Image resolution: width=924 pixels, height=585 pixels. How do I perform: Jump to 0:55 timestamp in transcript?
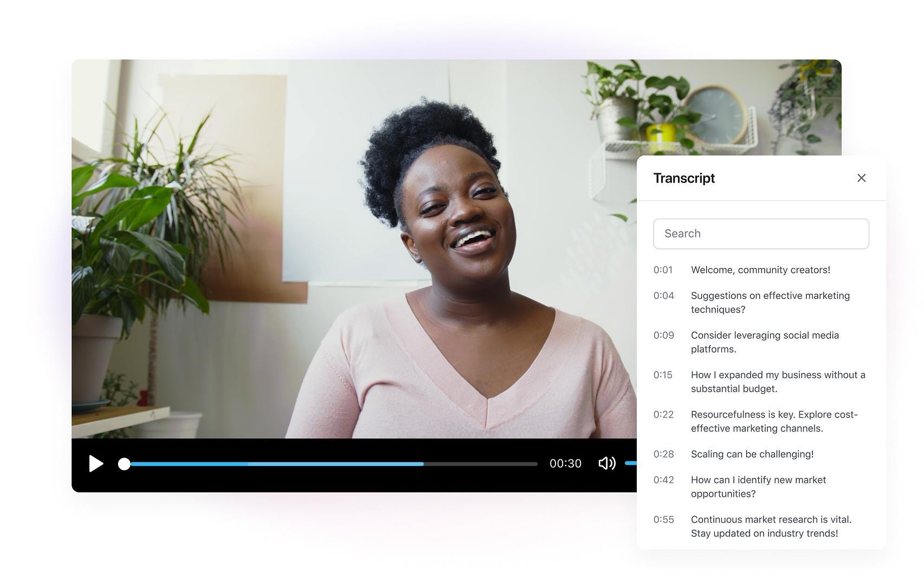(x=664, y=519)
